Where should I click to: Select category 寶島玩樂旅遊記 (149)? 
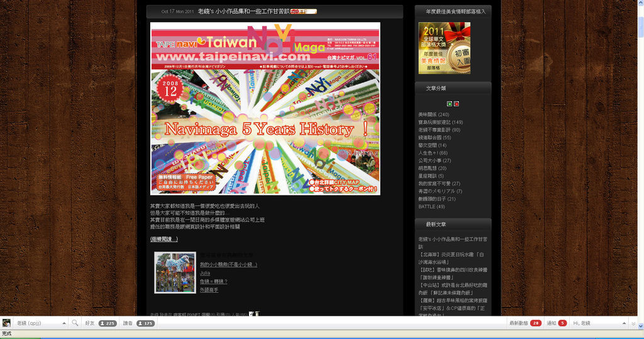tap(440, 123)
